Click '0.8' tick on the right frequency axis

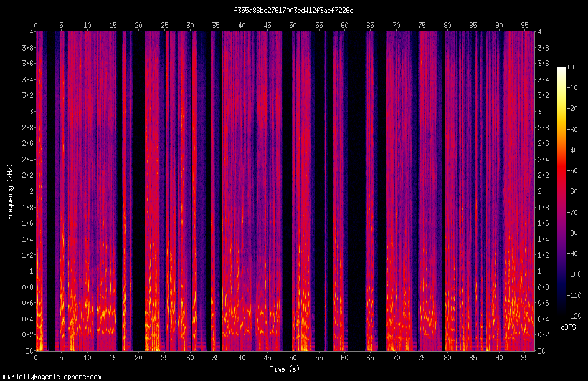pyautogui.click(x=543, y=287)
